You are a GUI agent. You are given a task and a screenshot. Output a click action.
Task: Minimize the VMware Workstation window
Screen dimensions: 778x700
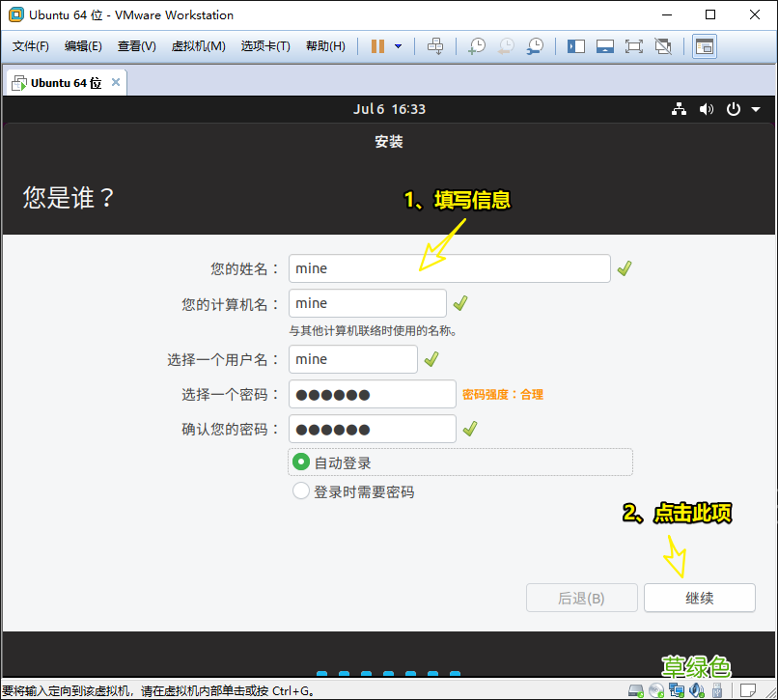[667, 14]
